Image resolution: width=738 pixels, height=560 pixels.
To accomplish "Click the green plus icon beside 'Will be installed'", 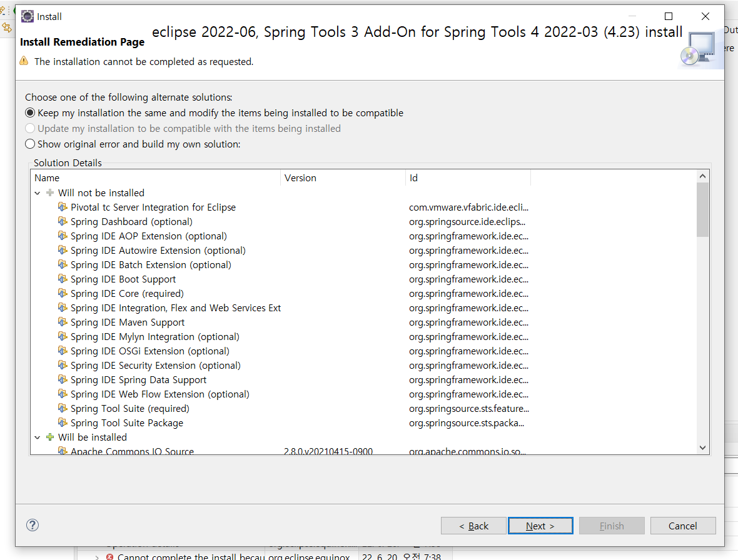I will tap(50, 437).
